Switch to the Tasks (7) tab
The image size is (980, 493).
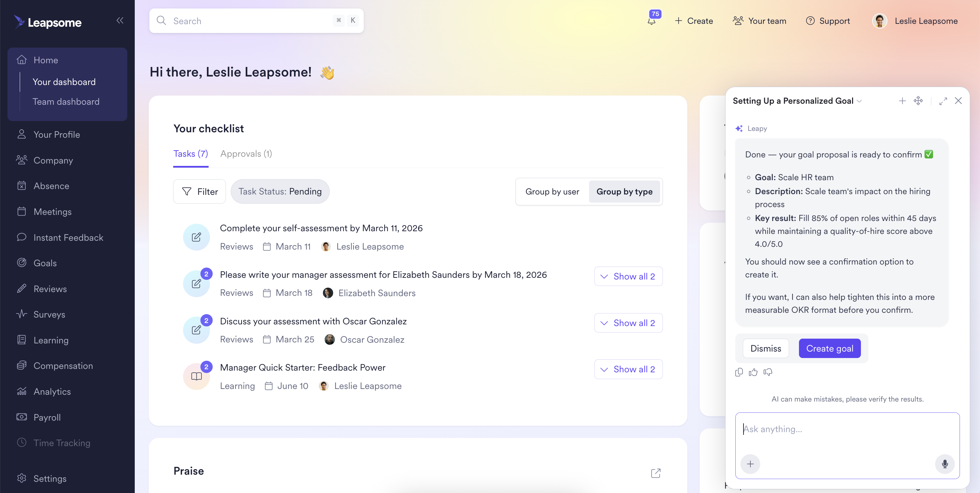click(191, 154)
